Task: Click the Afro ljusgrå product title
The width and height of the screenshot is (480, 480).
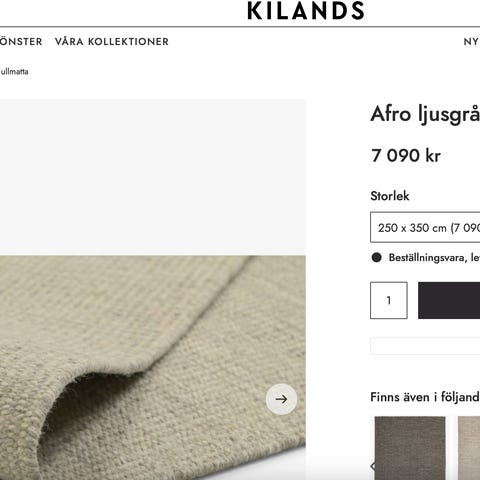Action: 425,114
